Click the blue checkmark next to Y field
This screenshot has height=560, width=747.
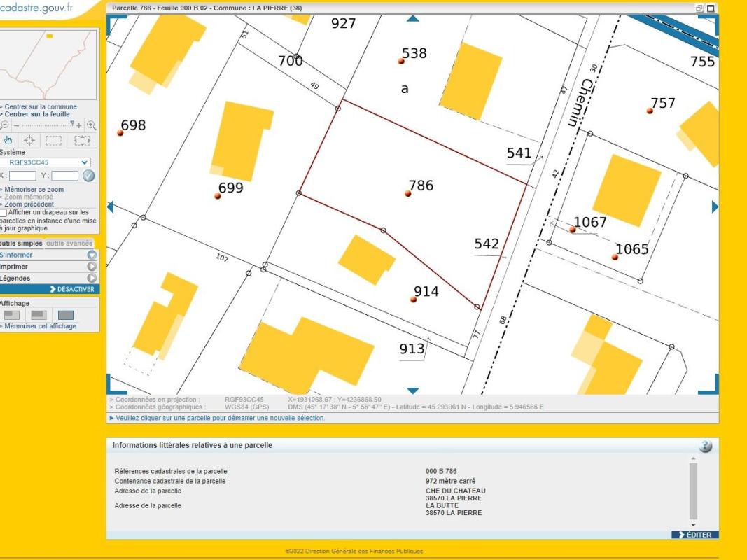88,176
